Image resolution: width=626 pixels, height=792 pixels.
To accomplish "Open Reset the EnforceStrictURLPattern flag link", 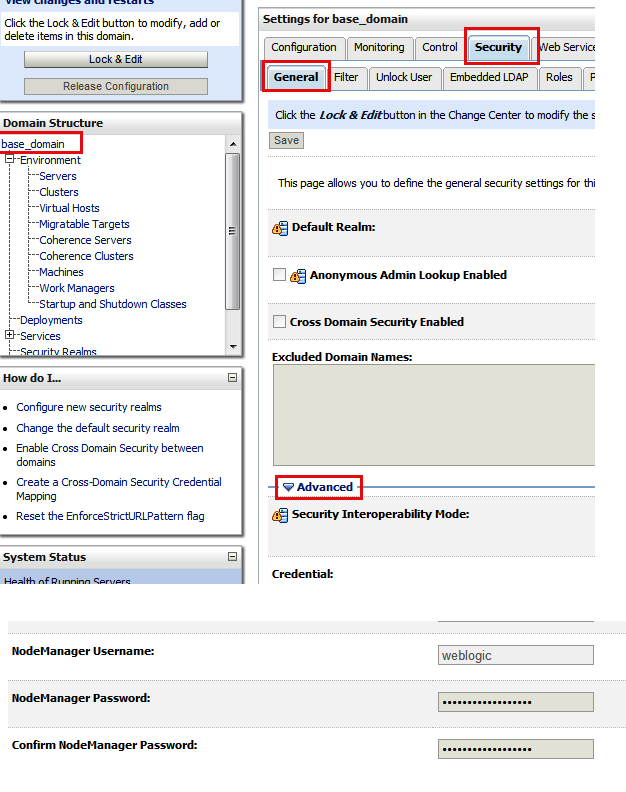I will pos(110,516).
